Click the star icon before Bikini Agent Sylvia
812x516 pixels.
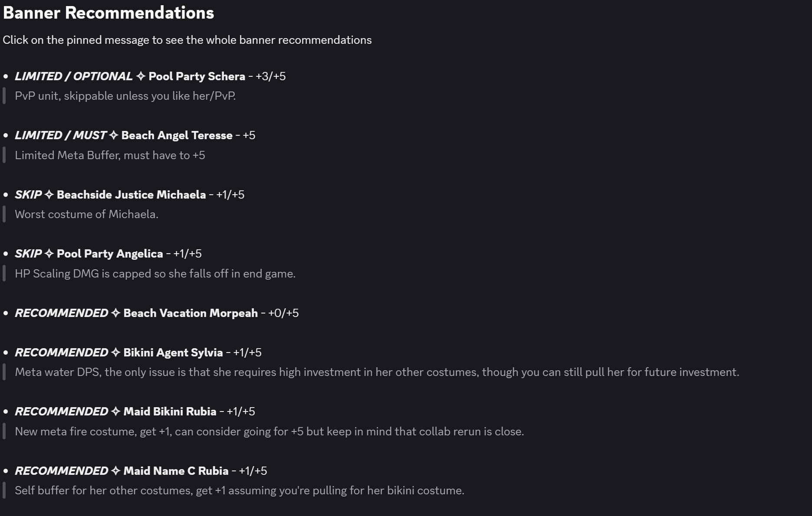115,353
